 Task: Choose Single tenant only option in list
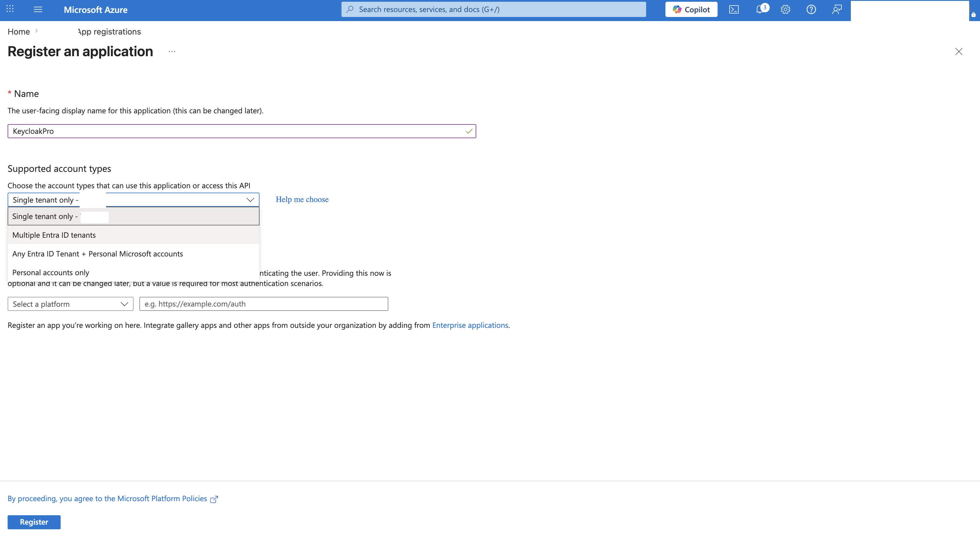click(x=133, y=216)
